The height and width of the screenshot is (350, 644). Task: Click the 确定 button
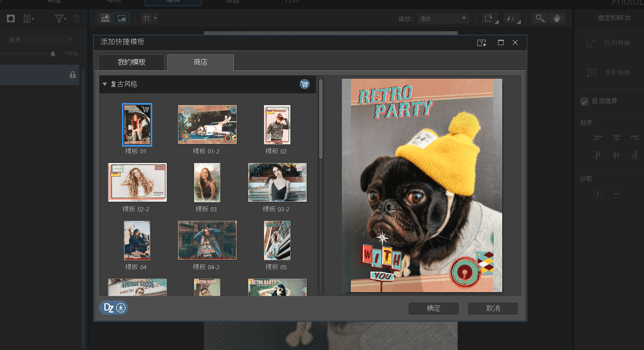click(433, 308)
